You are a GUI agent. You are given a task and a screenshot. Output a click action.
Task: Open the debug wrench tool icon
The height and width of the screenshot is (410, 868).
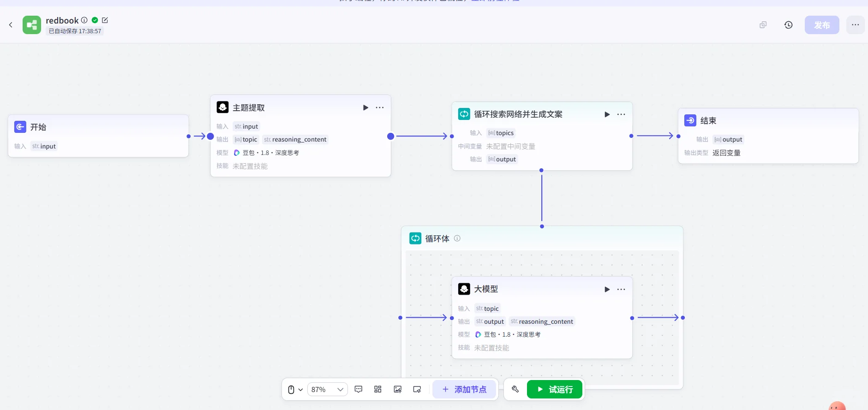tap(515, 389)
